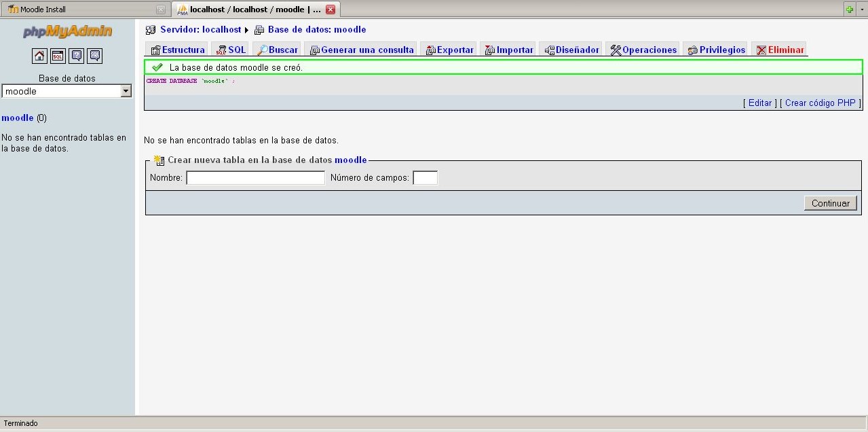Click the phpMyAdmin home icon
This screenshot has height=432, width=868.
[39, 56]
